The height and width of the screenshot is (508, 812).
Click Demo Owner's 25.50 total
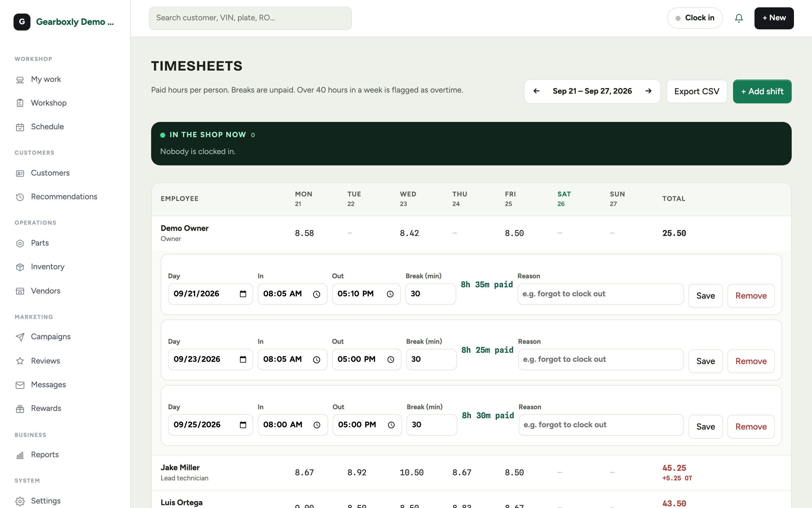(x=674, y=233)
